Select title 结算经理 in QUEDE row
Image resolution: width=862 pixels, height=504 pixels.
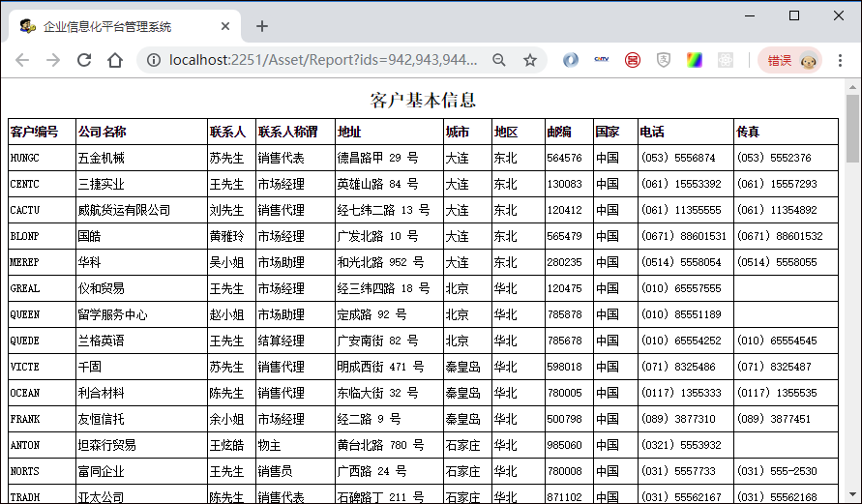[281, 341]
